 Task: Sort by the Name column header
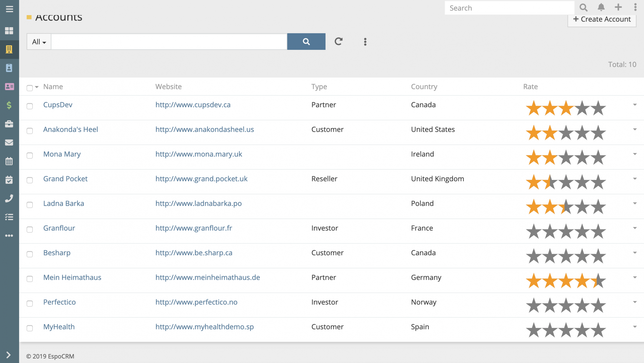(53, 87)
